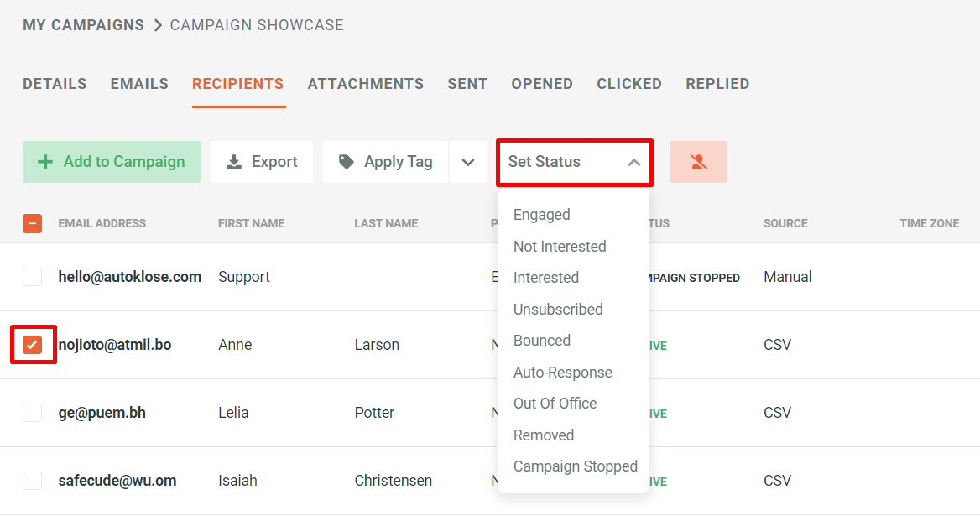The height and width of the screenshot is (516, 980).
Task: Go back to My Campaigns breadcrumb
Action: click(x=84, y=25)
